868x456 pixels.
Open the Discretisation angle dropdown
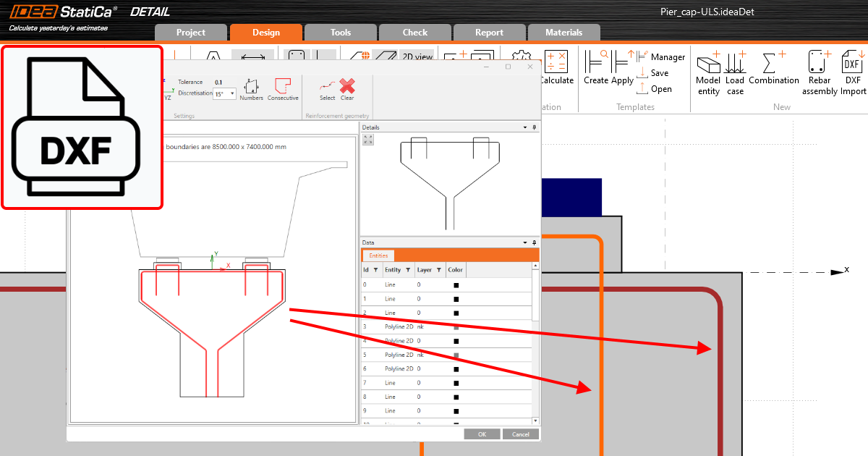(232, 93)
